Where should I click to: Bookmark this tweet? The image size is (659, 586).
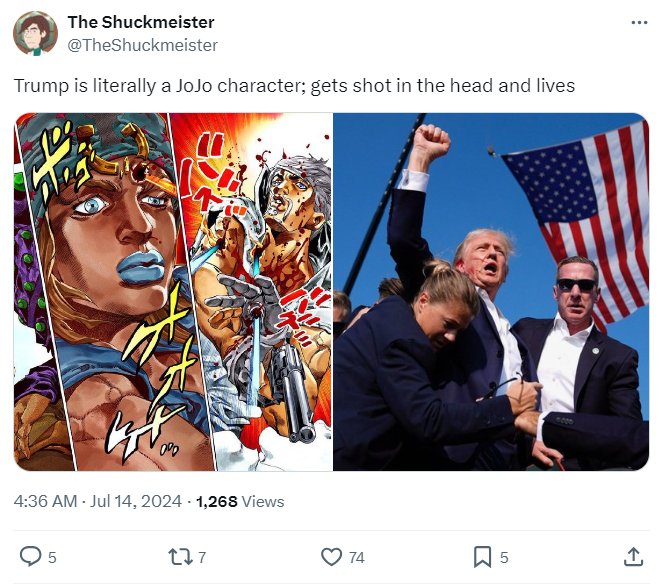click(x=482, y=557)
